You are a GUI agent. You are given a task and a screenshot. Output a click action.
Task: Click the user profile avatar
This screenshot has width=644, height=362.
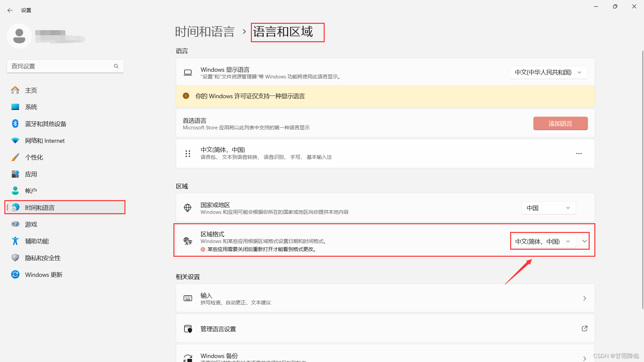(19, 36)
